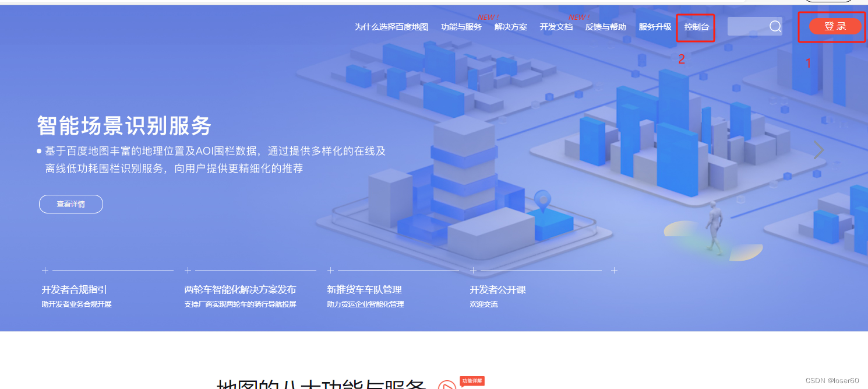Screen dimensions: 868x389
Task: Advance carousel with right chevron arrow
Action: click(x=819, y=150)
